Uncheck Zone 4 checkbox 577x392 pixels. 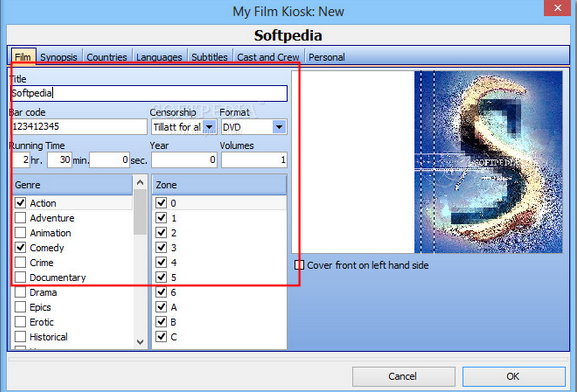(161, 262)
